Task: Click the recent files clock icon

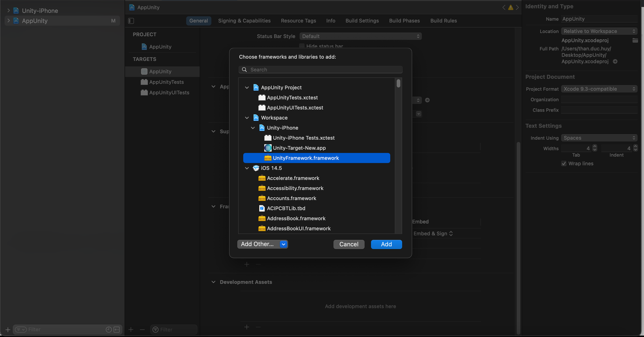Action: click(x=109, y=330)
